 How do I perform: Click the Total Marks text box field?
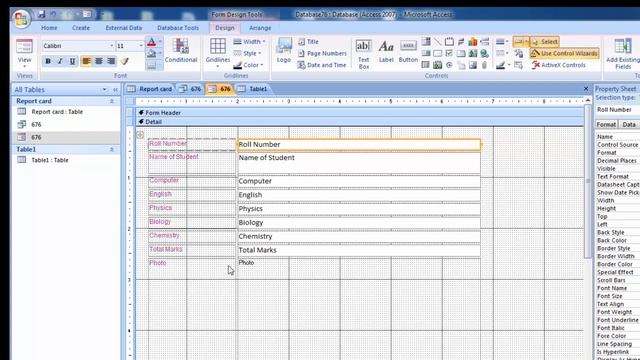[359, 250]
